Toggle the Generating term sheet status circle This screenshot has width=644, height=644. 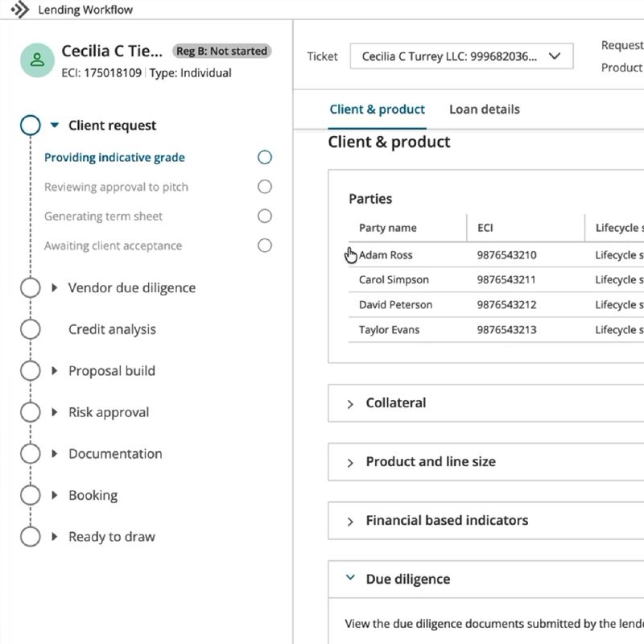265,216
